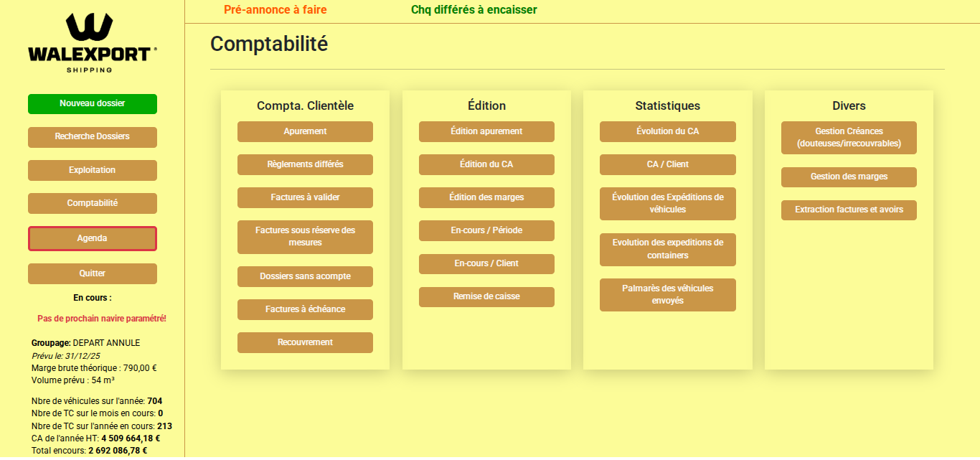Open the Recouvrement tool
This screenshot has width=980, height=460.
(x=305, y=342)
